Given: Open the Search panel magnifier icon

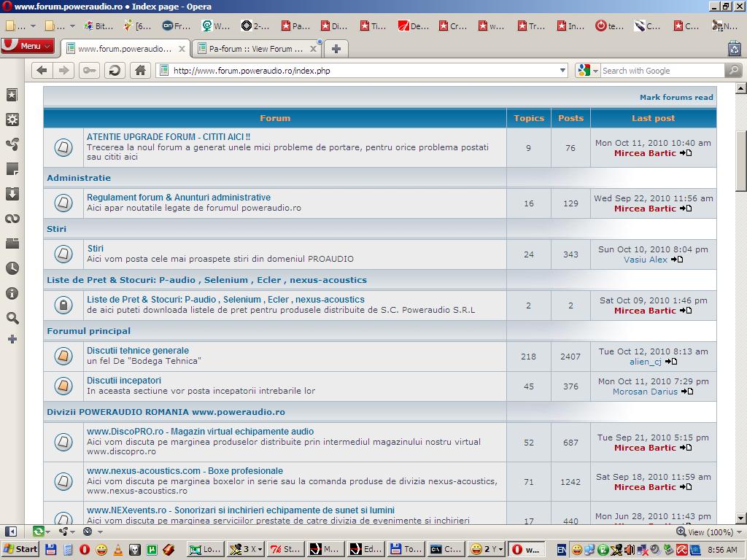Looking at the screenshot, I should pyautogui.click(x=12, y=318).
